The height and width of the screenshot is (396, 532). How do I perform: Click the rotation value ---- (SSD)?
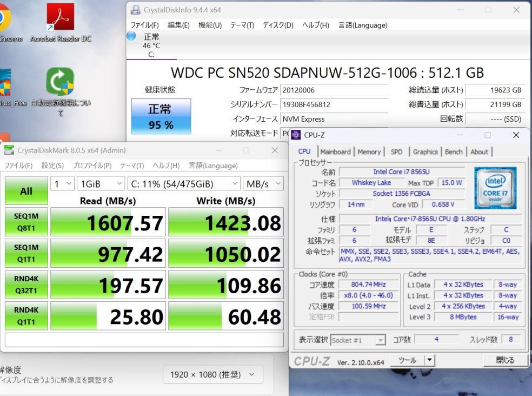495,119
